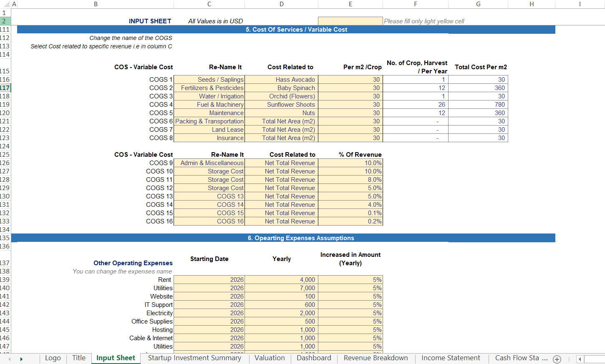Viewport: 605px width, 364px height.
Task: Open the Startup Investment Summary tab
Action: click(194, 358)
